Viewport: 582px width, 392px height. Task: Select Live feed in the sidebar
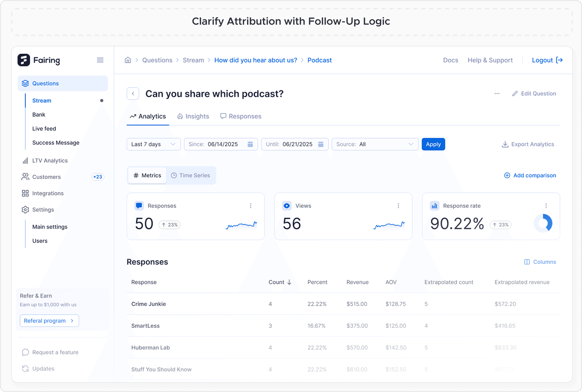[x=44, y=129]
